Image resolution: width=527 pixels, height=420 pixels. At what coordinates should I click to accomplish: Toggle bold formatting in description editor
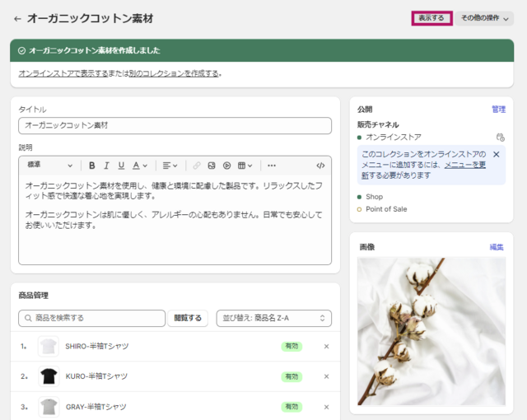[92, 166]
